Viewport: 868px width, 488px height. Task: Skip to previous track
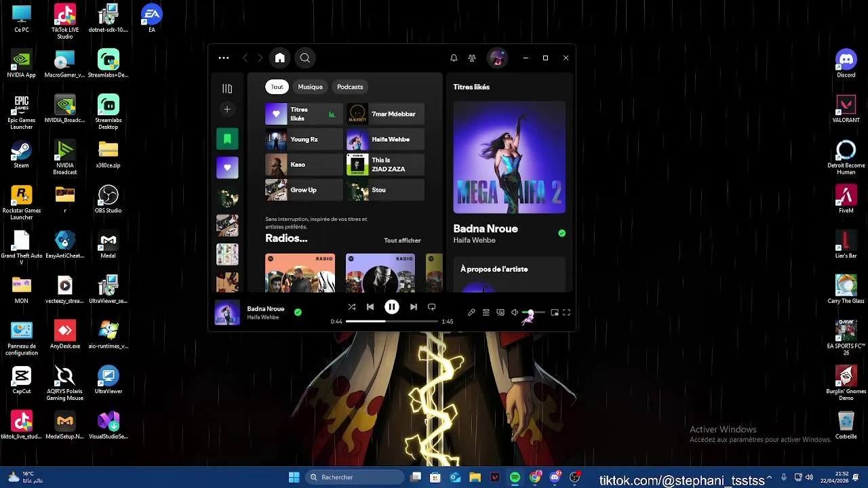point(370,307)
